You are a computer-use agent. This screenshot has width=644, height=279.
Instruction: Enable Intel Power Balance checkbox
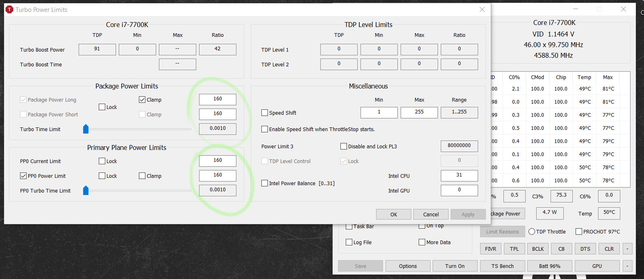pos(265,183)
